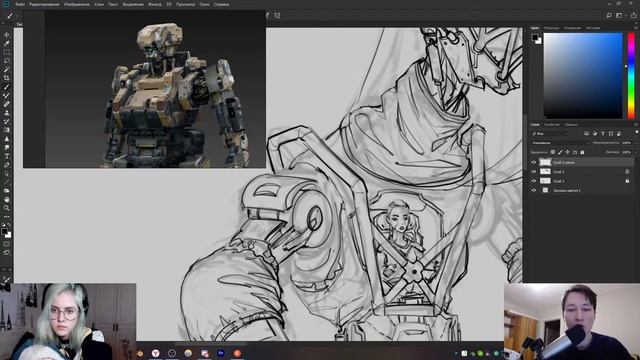Open the Edit Toolbar three-dots button
The image size is (640, 360).
7,217
